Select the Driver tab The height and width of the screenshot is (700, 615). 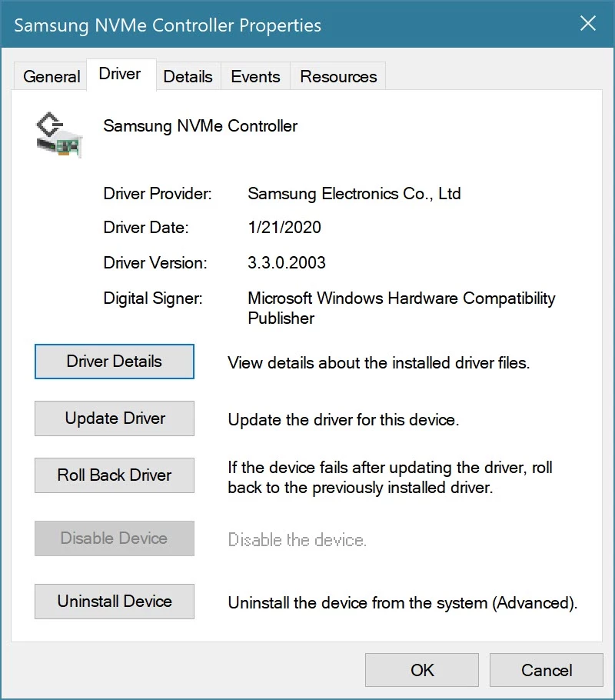(120, 74)
